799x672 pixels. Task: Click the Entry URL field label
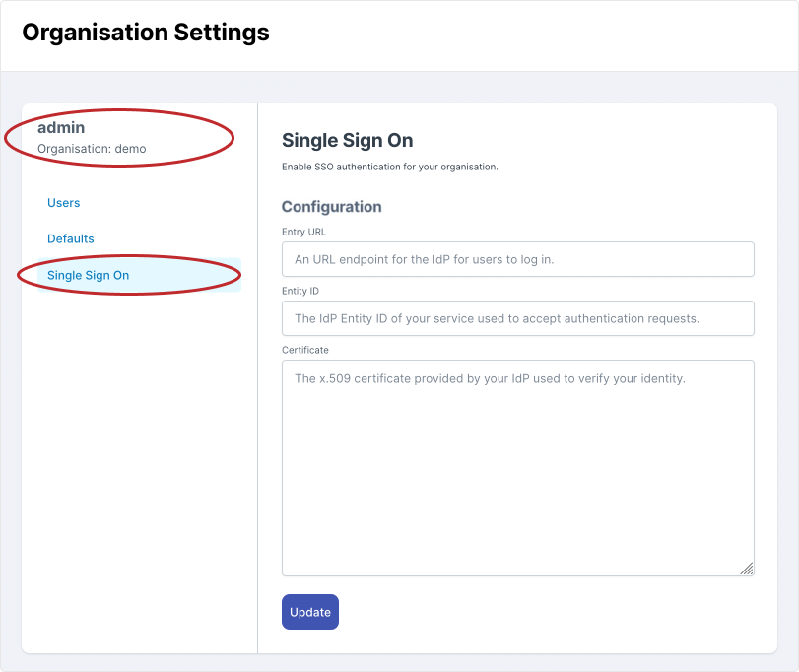(x=303, y=232)
